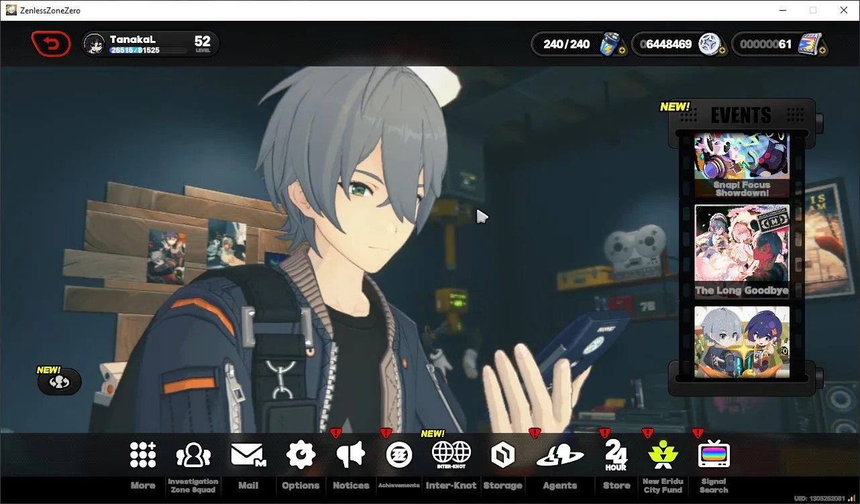The image size is (860, 504).
Task: Open the Storage hexagon icon
Action: 502,455
